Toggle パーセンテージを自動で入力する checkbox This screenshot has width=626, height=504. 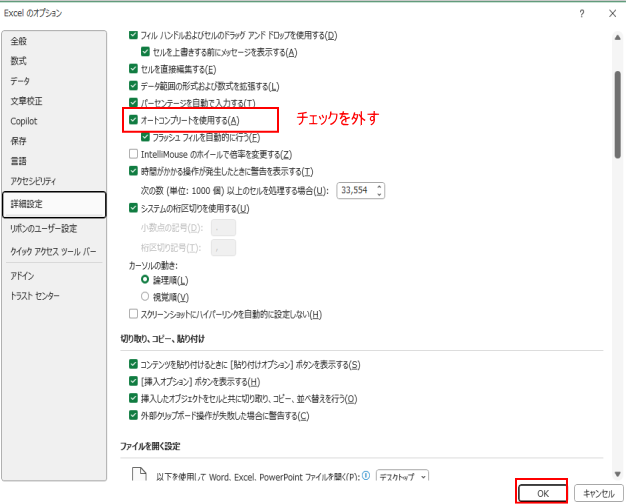(133, 103)
